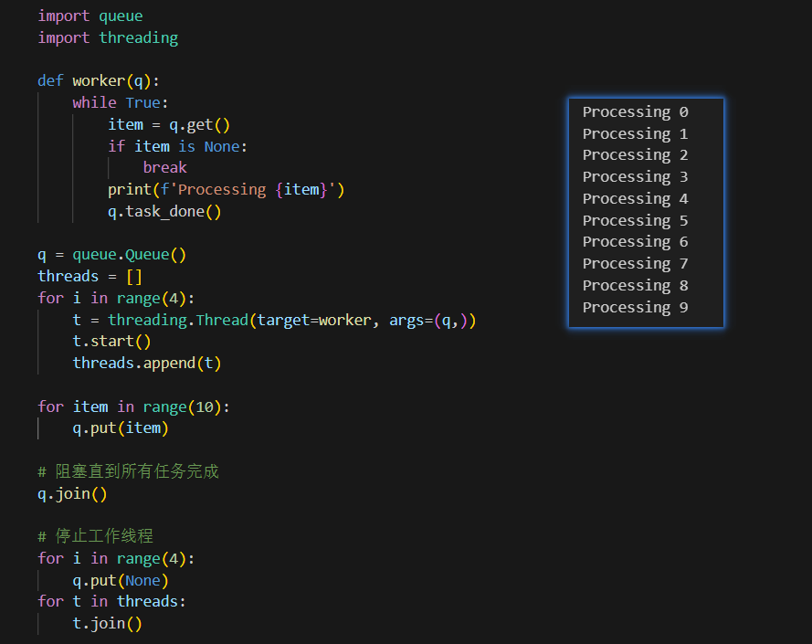
Task: Click on 'q.get()' call
Action: click(199, 124)
